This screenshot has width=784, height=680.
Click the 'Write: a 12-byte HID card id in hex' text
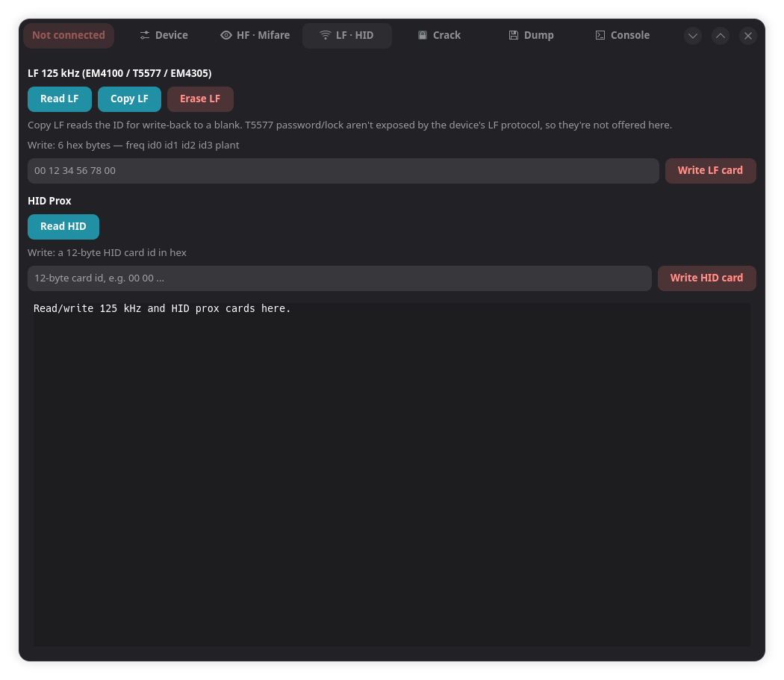[x=107, y=252]
